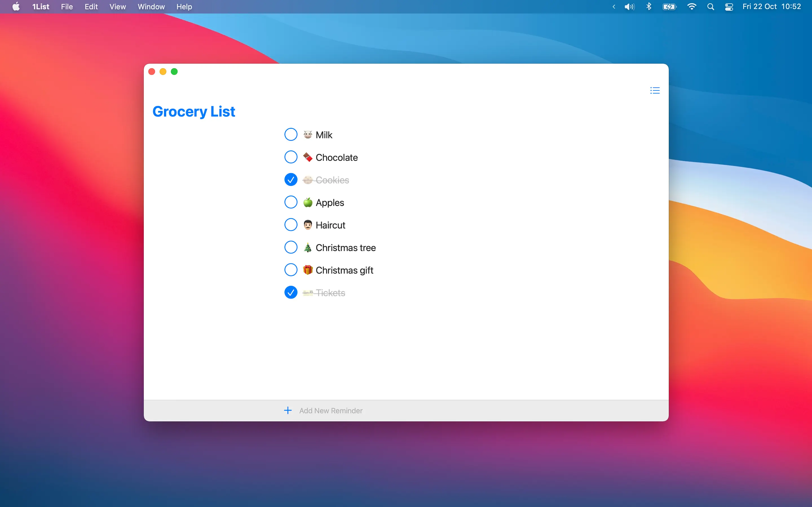Click the Grocery List title
812x507 pixels.
click(194, 111)
